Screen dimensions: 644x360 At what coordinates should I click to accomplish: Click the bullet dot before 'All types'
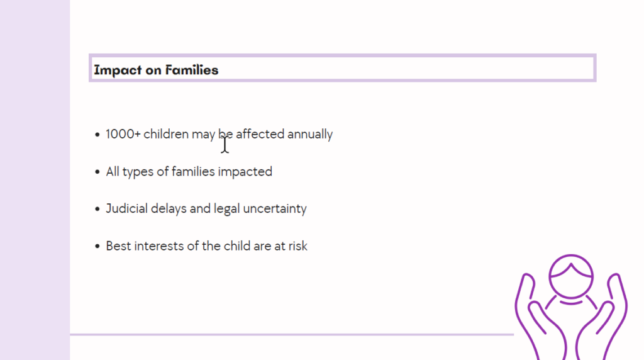click(97, 172)
